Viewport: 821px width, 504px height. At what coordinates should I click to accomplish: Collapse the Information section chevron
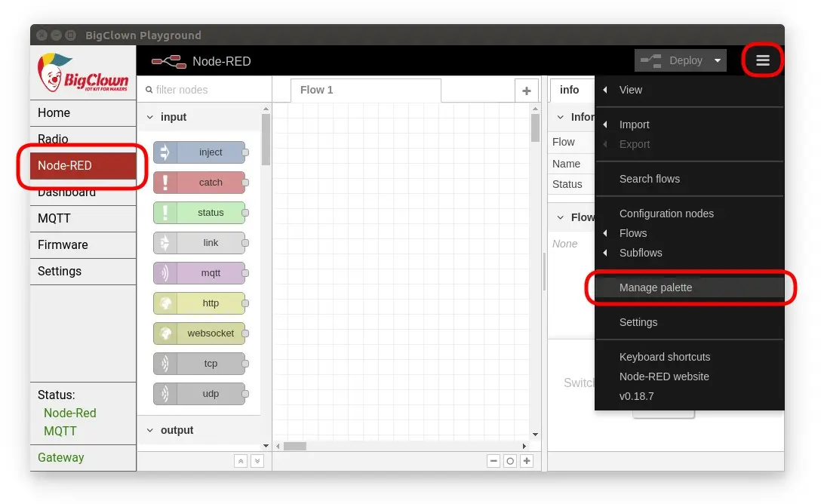[560, 117]
